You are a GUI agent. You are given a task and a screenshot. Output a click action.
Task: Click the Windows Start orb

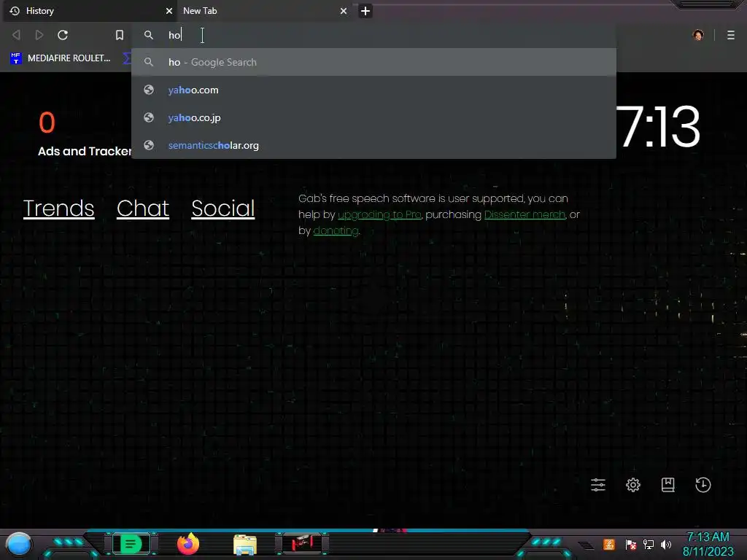(x=19, y=544)
